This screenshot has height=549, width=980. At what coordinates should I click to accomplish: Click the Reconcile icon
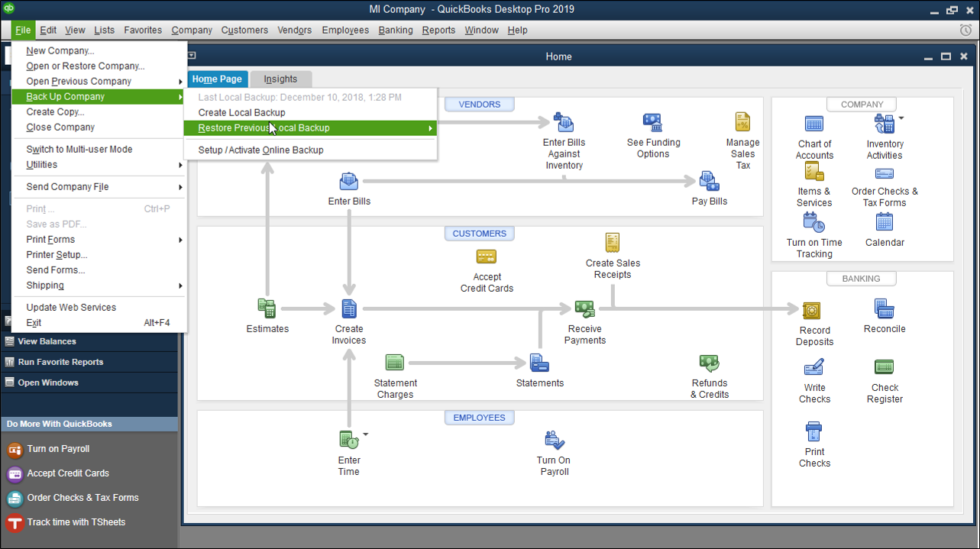[x=885, y=308]
